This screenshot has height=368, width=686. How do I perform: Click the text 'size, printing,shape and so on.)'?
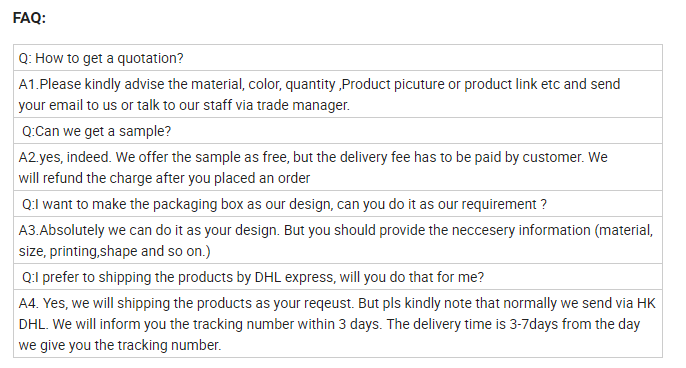click(x=114, y=251)
